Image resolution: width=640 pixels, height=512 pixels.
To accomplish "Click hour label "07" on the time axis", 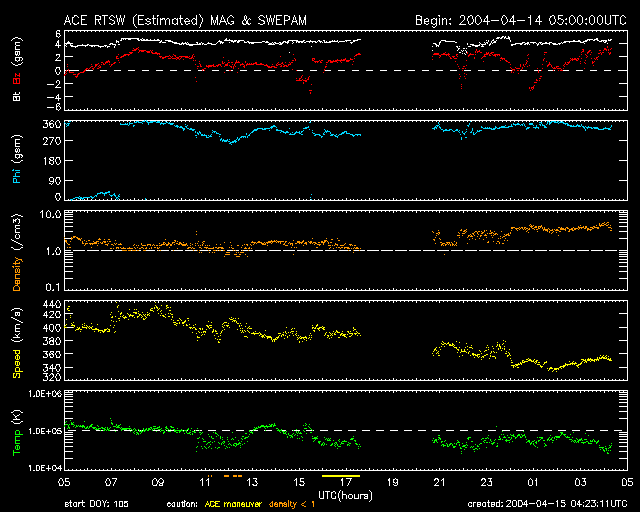I will click(111, 482).
